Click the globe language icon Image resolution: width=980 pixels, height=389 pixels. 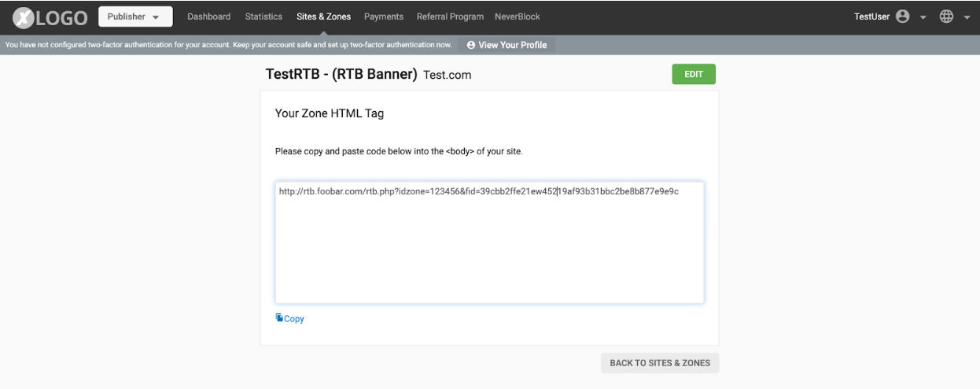[x=946, y=17]
